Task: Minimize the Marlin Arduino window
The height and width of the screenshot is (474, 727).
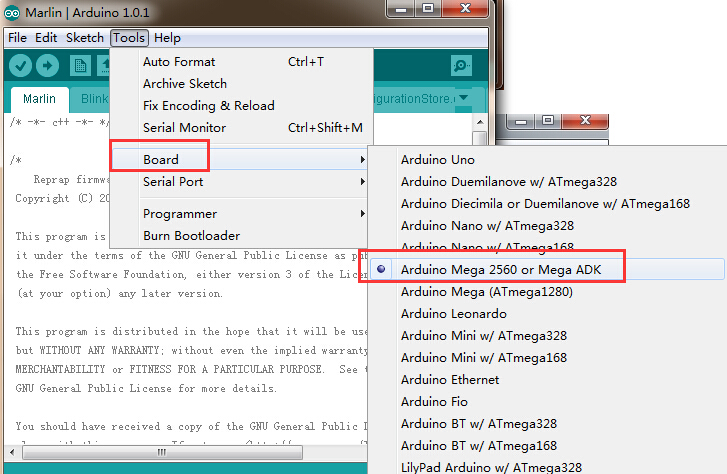Action: click(x=401, y=9)
